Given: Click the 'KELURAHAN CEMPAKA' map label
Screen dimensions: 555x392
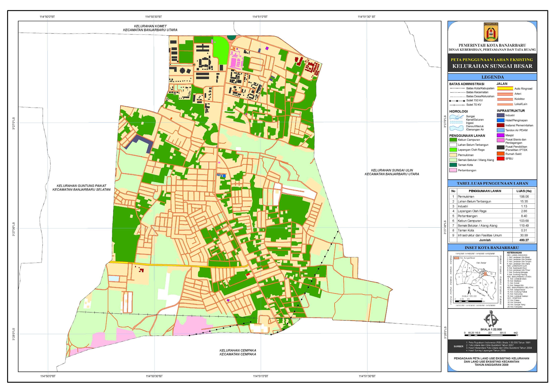Looking at the screenshot, I should click(x=238, y=350).
